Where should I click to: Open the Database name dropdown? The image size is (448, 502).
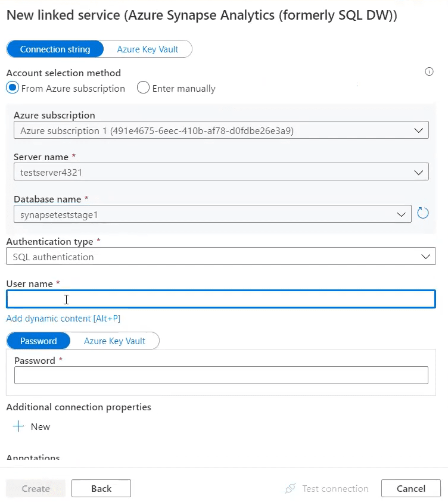(x=212, y=214)
